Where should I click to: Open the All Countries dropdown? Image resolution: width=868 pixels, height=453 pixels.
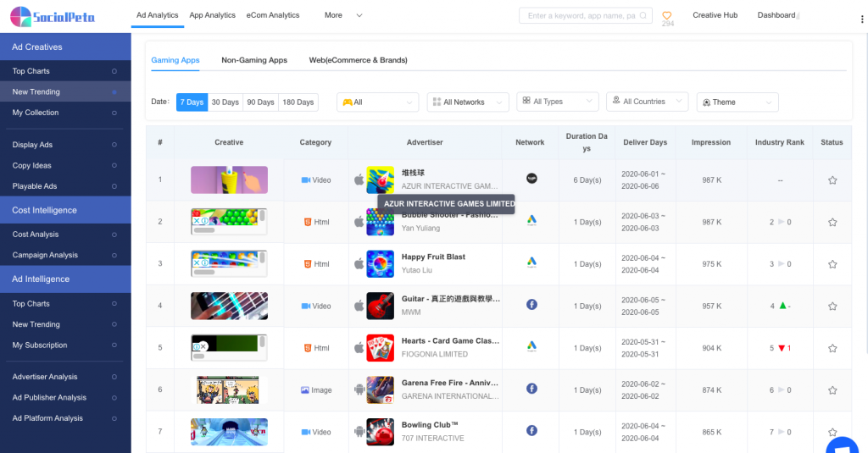coord(647,102)
